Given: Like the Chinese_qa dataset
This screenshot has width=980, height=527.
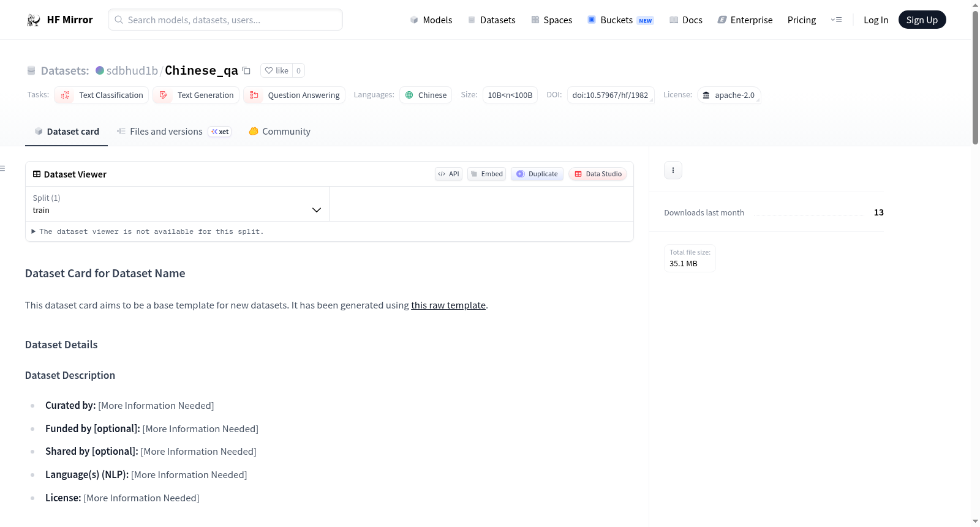Looking at the screenshot, I should 277,70.
